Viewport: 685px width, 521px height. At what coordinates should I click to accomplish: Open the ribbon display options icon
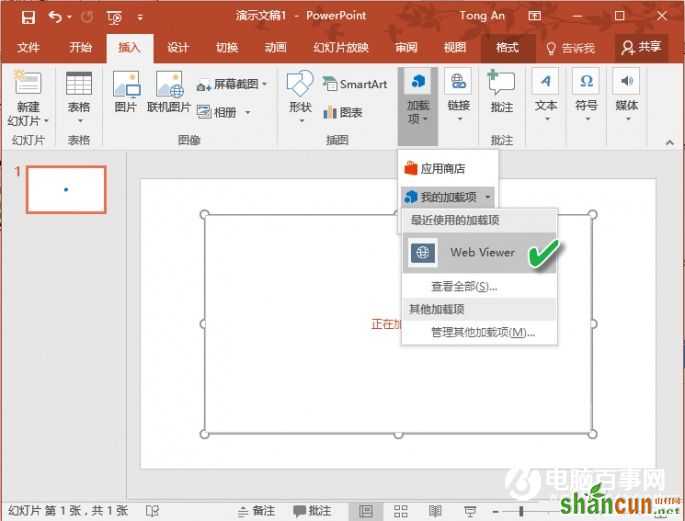pyautogui.click(x=535, y=16)
